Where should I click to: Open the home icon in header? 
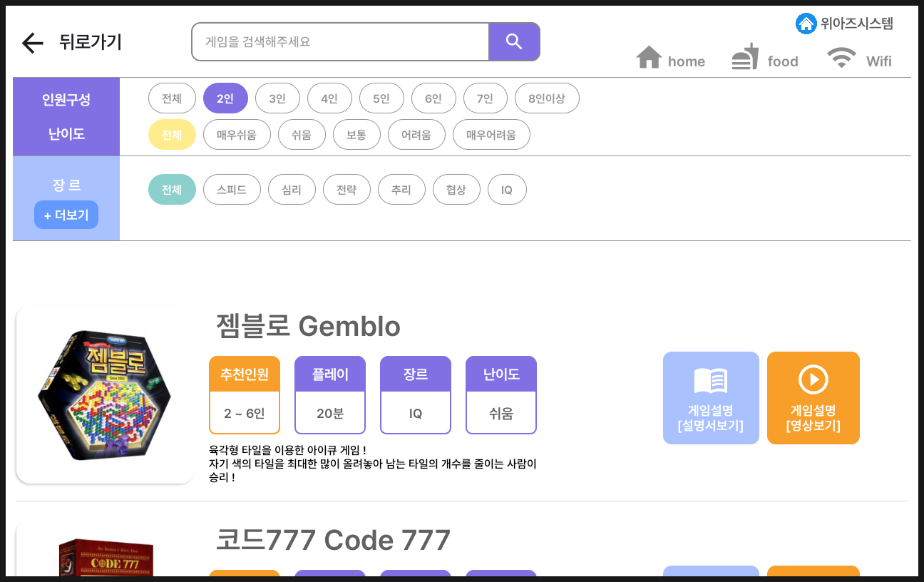(x=649, y=58)
